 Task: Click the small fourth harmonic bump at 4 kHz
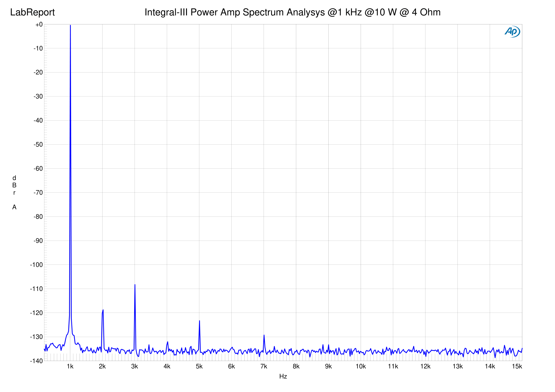(x=168, y=342)
